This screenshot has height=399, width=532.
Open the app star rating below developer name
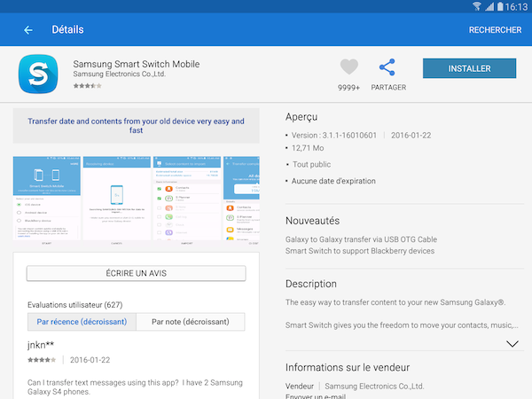point(88,86)
